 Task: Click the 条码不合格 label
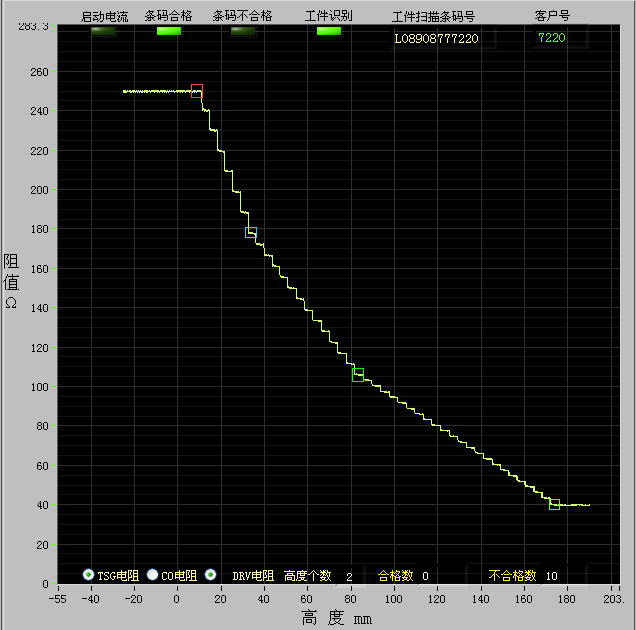pos(242,16)
